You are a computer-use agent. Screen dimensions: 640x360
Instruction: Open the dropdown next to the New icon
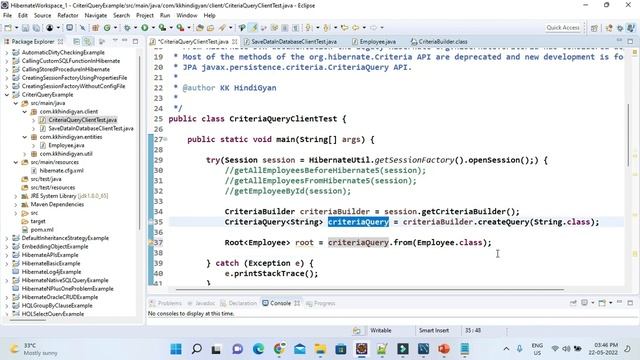click(16, 28)
